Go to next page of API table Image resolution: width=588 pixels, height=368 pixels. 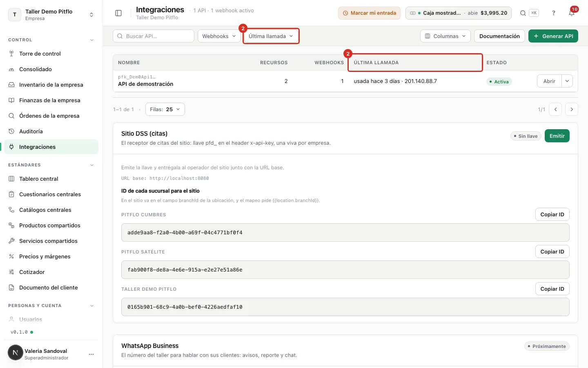tap(572, 109)
